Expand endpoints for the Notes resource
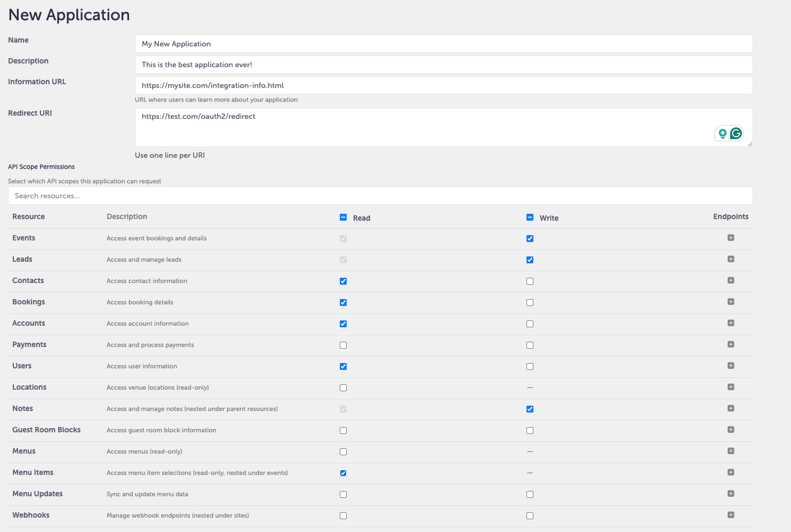The width and height of the screenshot is (791, 532). (731, 408)
